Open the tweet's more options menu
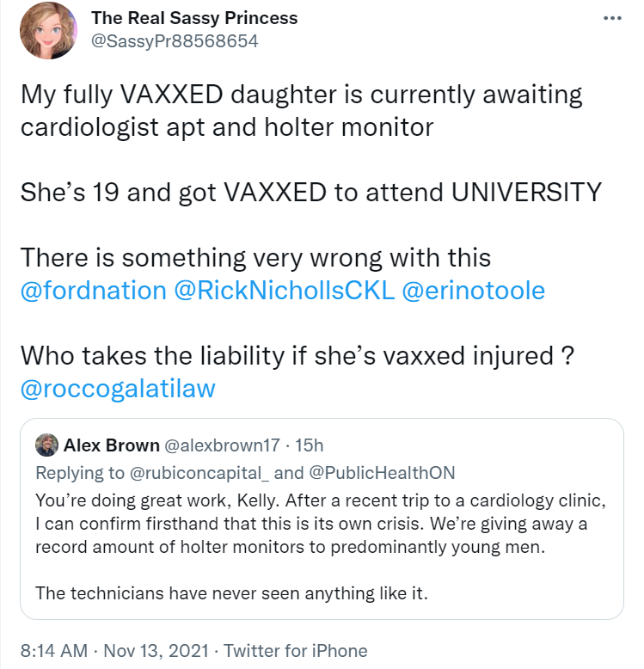 click(x=611, y=19)
